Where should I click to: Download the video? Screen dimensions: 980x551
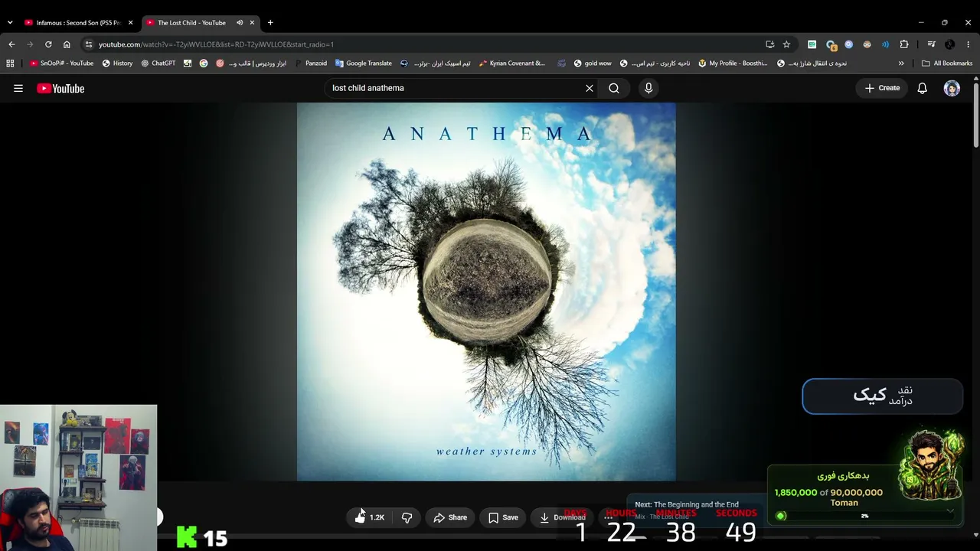pyautogui.click(x=563, y=517)
